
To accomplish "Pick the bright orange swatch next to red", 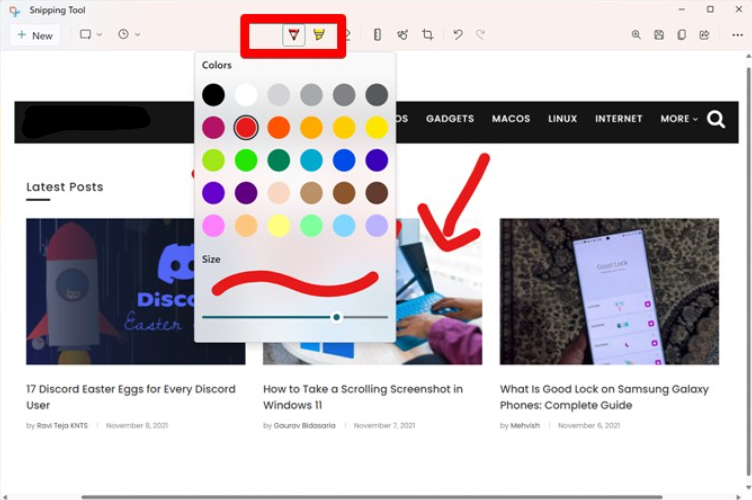I will coord(279,128).
